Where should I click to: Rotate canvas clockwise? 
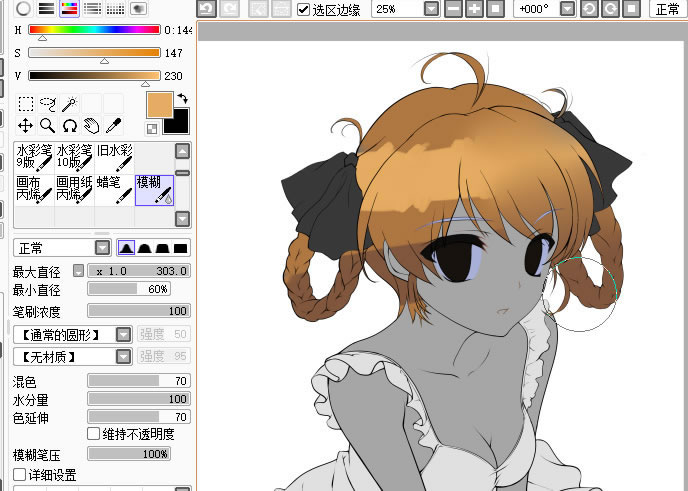tap(610, 9)
